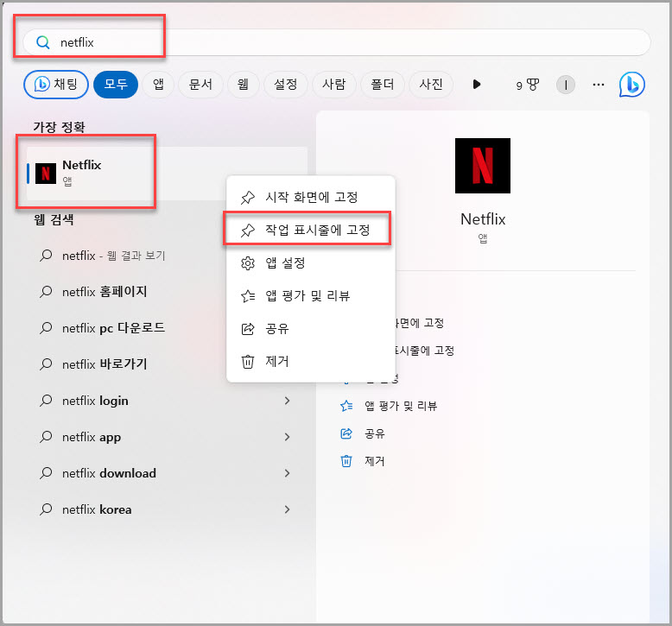Choose 시작 화면에 고정 in context menu
Screen dimensions: 672x626
point(311,197)
